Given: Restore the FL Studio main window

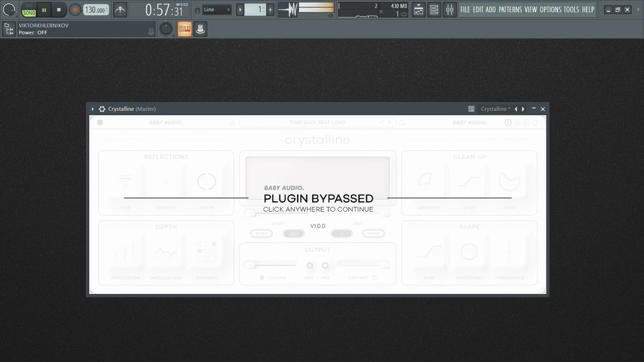Looking at the screenshot, I should click(618, 9).
